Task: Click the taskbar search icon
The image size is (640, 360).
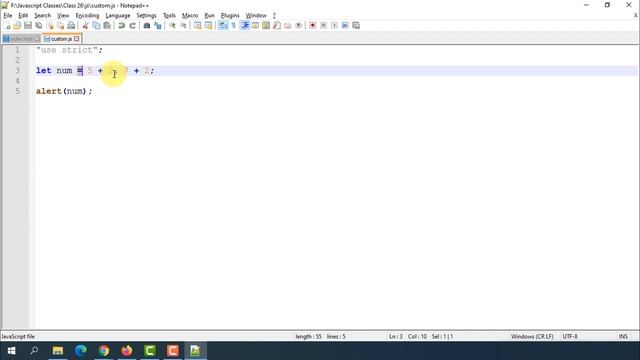Action: point(35,351)
